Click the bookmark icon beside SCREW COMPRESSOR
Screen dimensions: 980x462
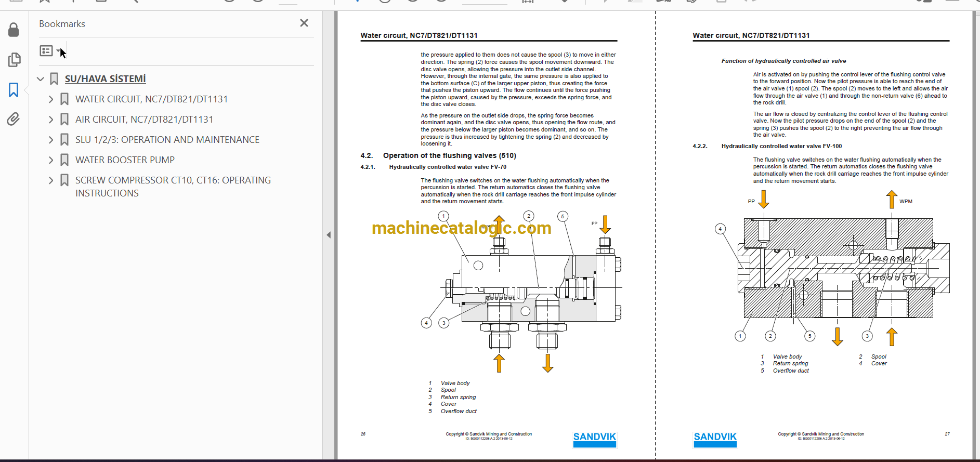[x=64, y=180]
